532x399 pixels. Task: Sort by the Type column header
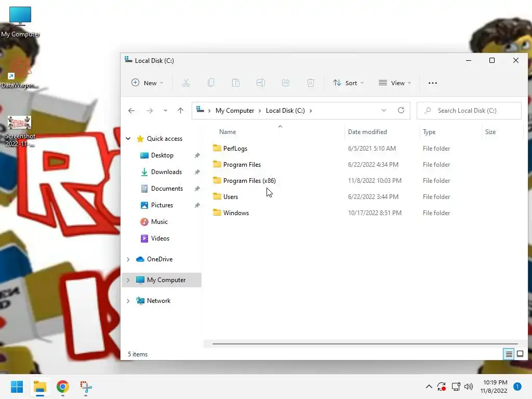(x=429, y=132)
